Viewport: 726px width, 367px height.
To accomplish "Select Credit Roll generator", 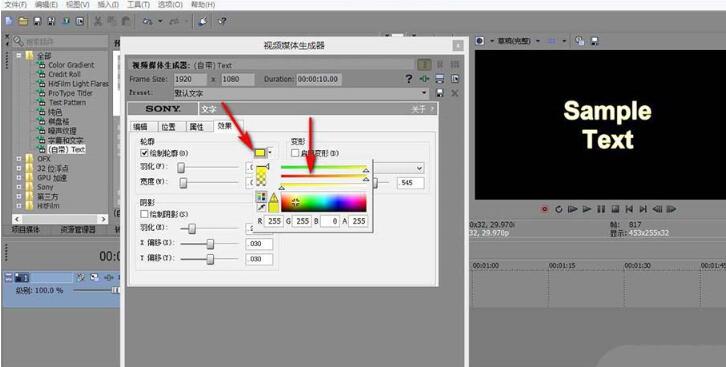I will pyautogui.click(x=64, y=75).
